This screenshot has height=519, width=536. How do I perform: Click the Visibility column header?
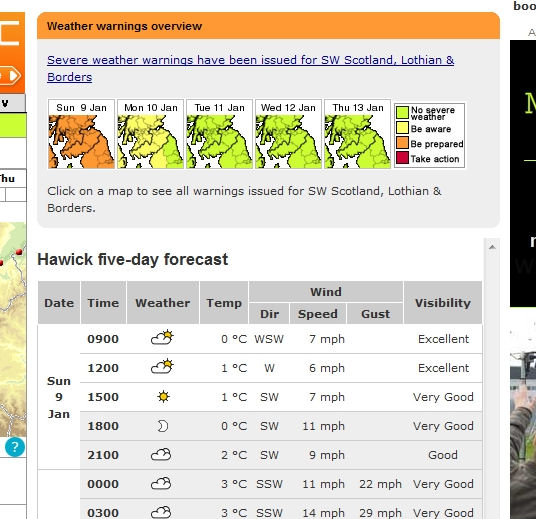click(443, 303)
